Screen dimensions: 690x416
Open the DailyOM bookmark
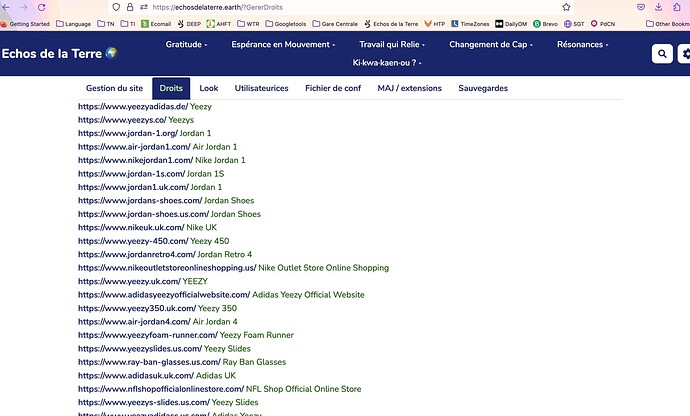coord(511,24)
